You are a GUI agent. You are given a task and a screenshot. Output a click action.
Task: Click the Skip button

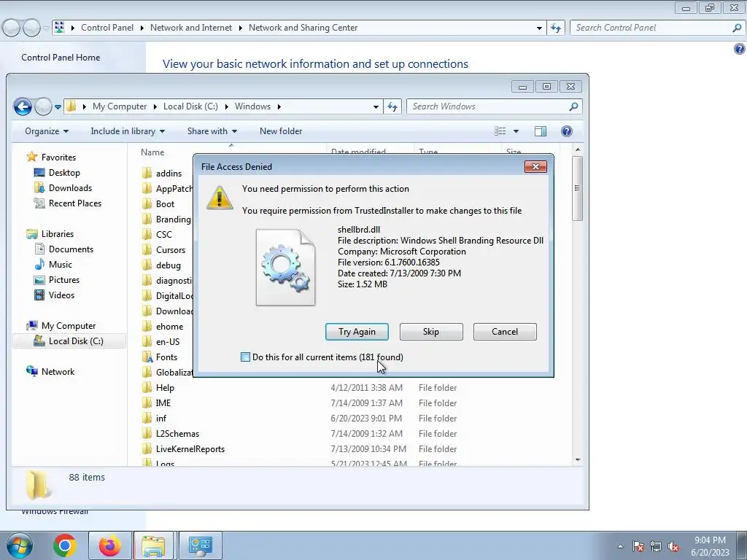coord(431,332)
